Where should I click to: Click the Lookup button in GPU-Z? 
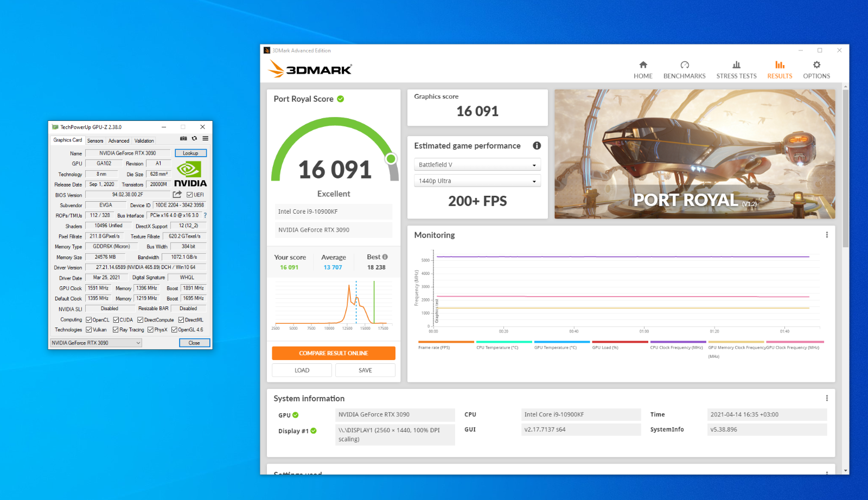[x=190, y=153]
